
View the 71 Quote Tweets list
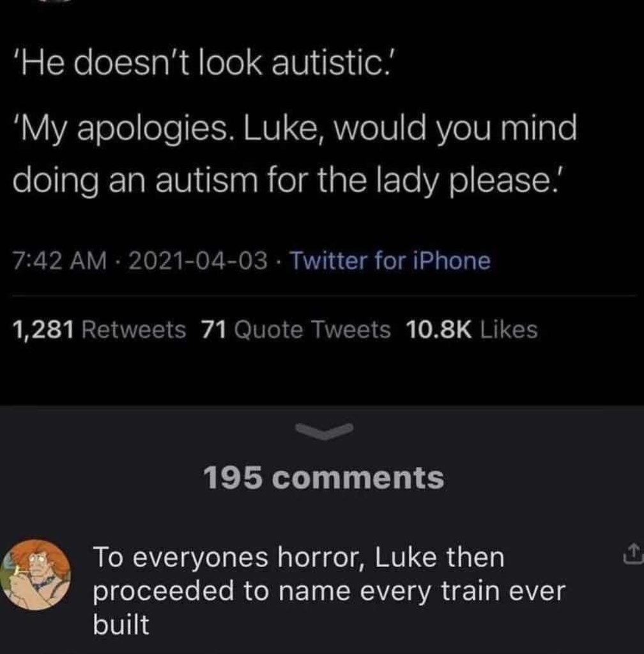coord(296,330)
